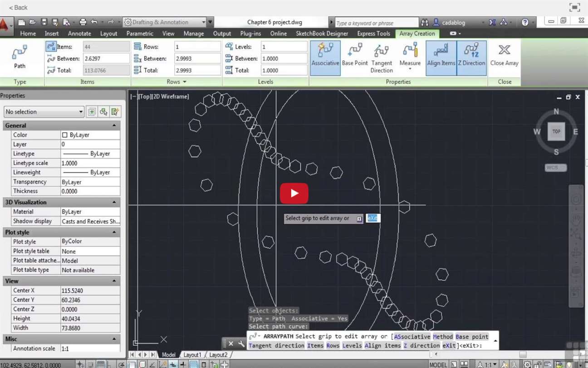
Task: Collapse the 3D Visualization section
Action: 114,202
